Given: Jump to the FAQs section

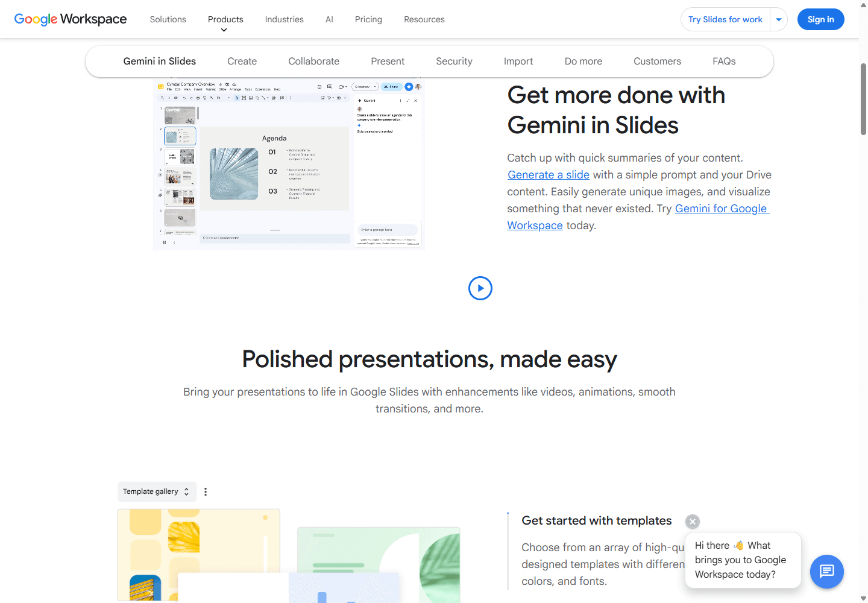Looking at the screenshot, I should pyautogui.click(x=724, y=62).
